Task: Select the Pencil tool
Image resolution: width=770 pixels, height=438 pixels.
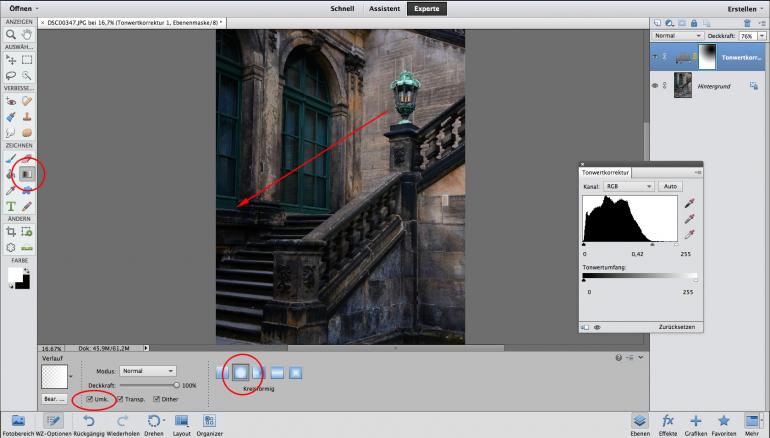Action: (x=27, y=206)
